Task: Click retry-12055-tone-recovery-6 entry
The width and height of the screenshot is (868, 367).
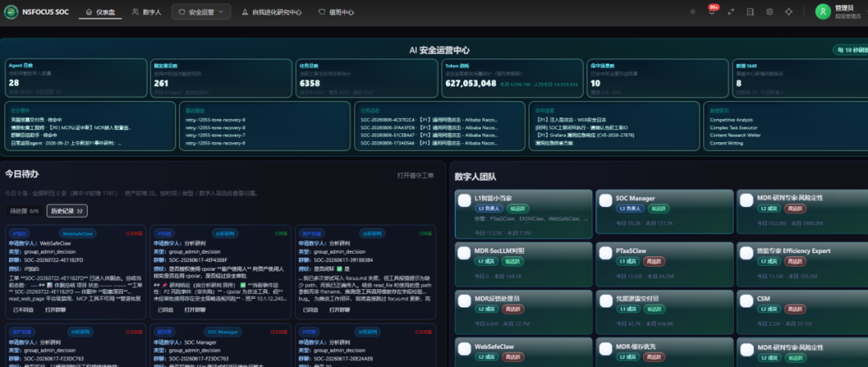Action: tap(216, 143)
